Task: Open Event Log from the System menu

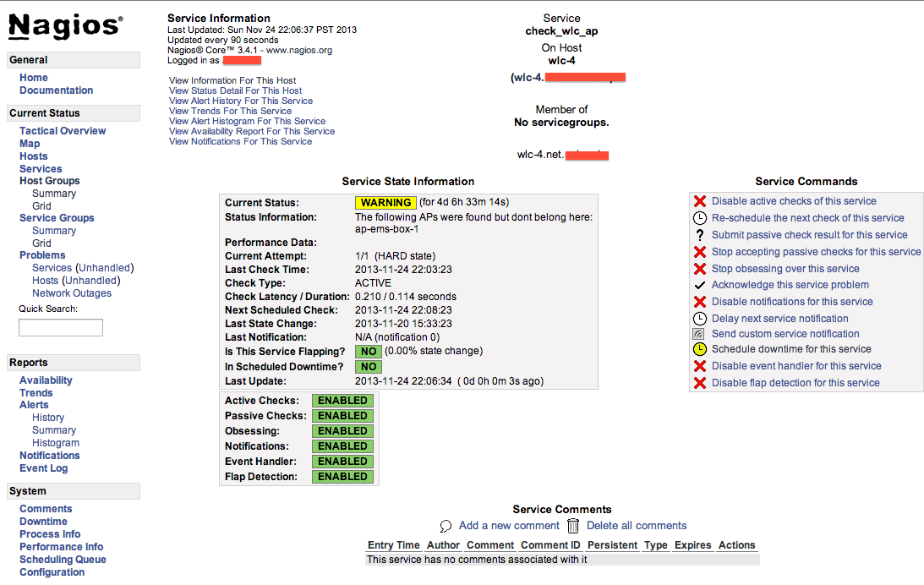Action: [43, 467]
